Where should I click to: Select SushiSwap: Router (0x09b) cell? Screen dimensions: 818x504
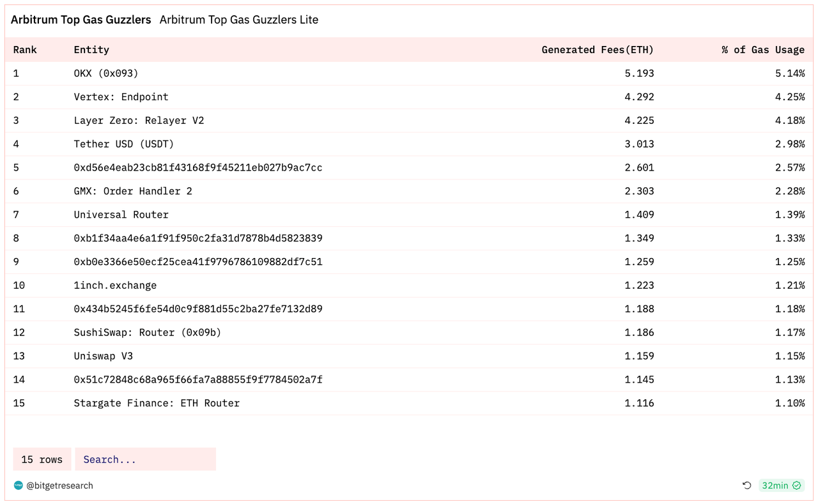click(x=148, y=333)
